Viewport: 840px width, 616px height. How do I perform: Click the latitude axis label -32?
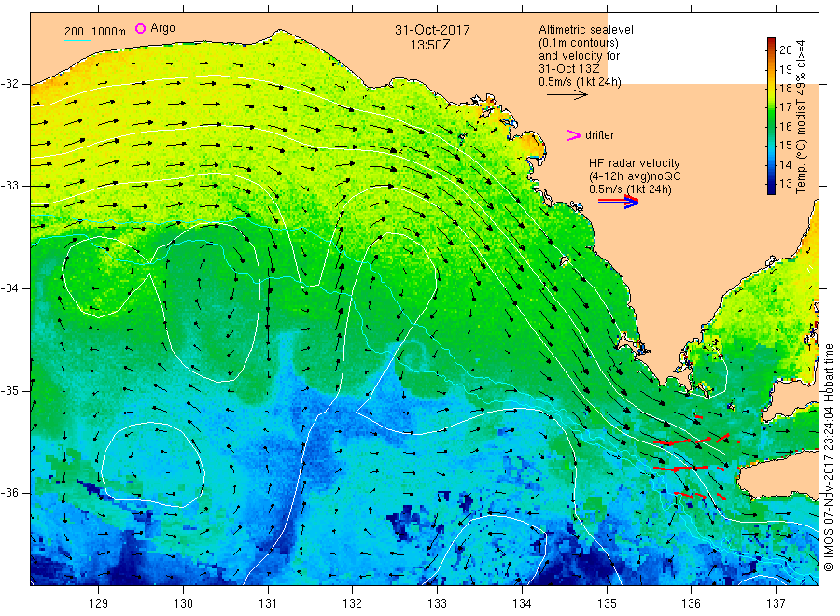coord(9,84)
